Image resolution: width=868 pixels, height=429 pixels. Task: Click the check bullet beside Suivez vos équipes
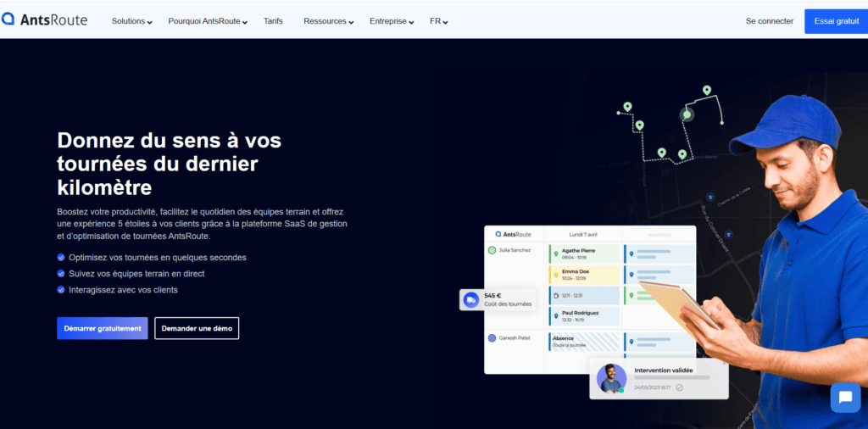click(x=61, y=274)
